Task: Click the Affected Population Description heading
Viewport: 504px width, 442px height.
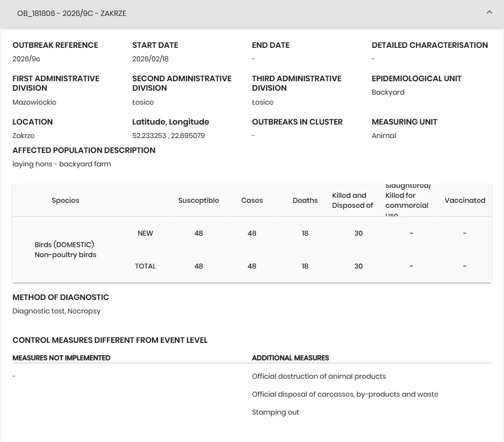Action: coord(84,150)
